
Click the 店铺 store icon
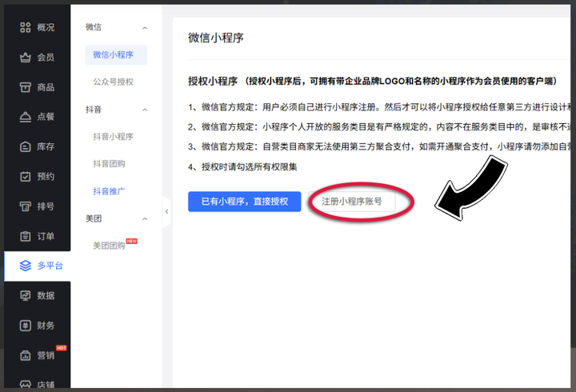[26, 384]
